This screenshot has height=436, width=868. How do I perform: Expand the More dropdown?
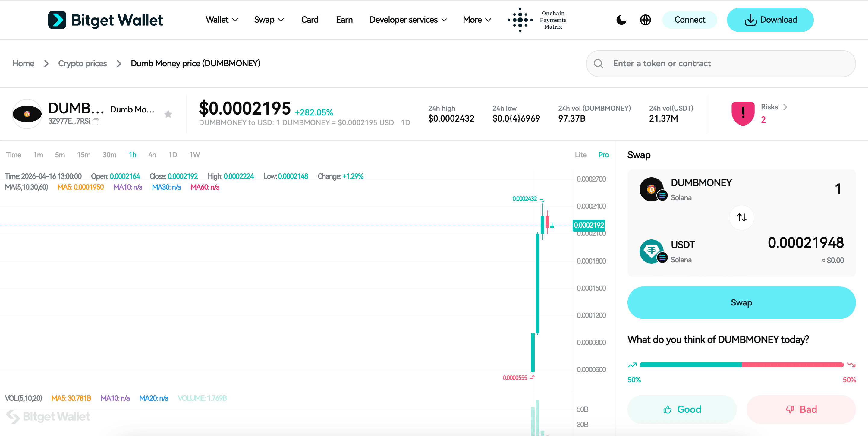(x=476, y=20)
